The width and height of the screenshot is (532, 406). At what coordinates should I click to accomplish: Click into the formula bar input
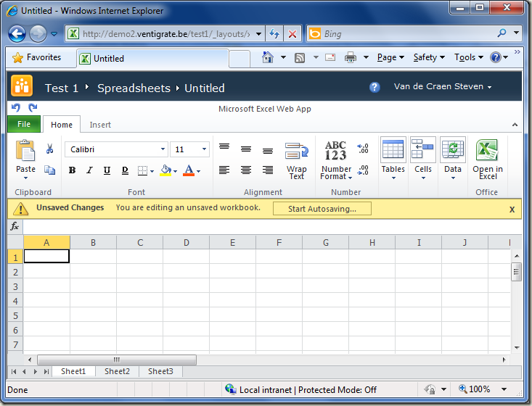tap(272, 227)
